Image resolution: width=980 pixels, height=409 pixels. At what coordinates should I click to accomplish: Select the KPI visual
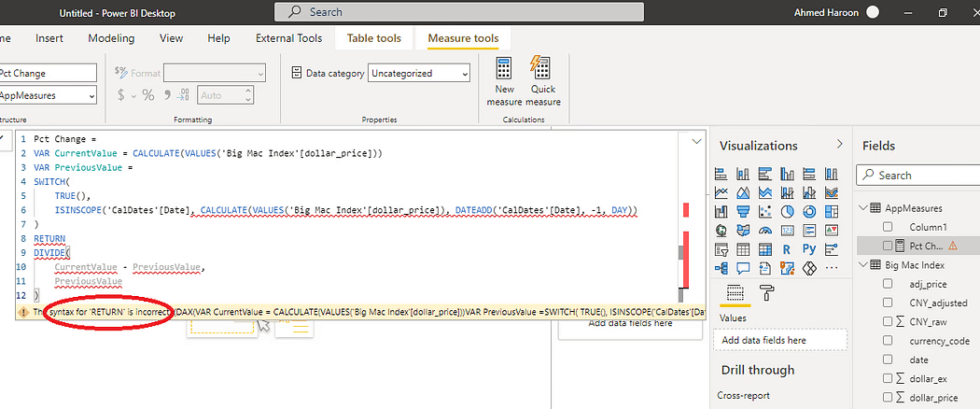[832, 230]
